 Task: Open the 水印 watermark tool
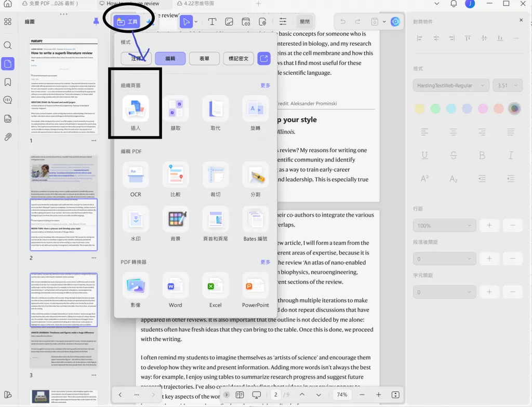click(135, 219)
